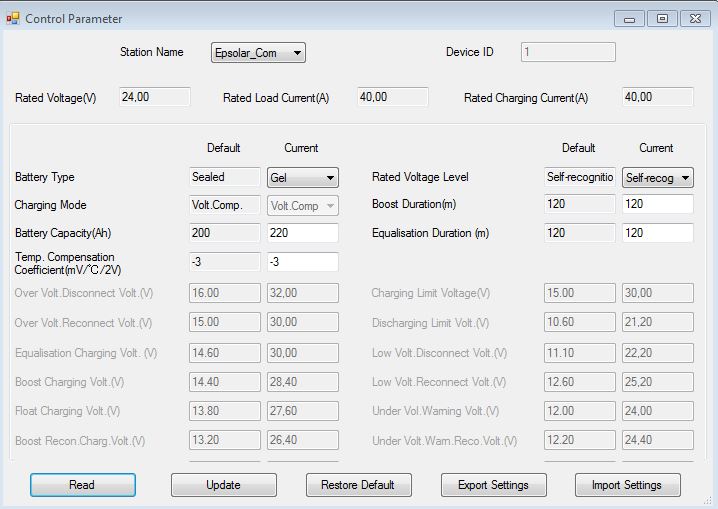Click Import Settings button
Screen dimensions: 718x509
(628, 485)
